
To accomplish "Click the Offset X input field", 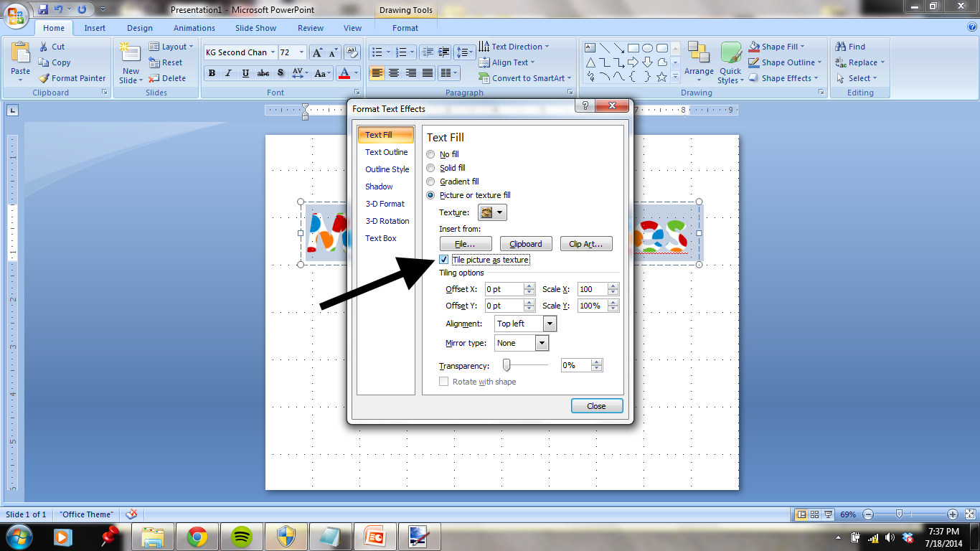I will (x=505, y=289).
